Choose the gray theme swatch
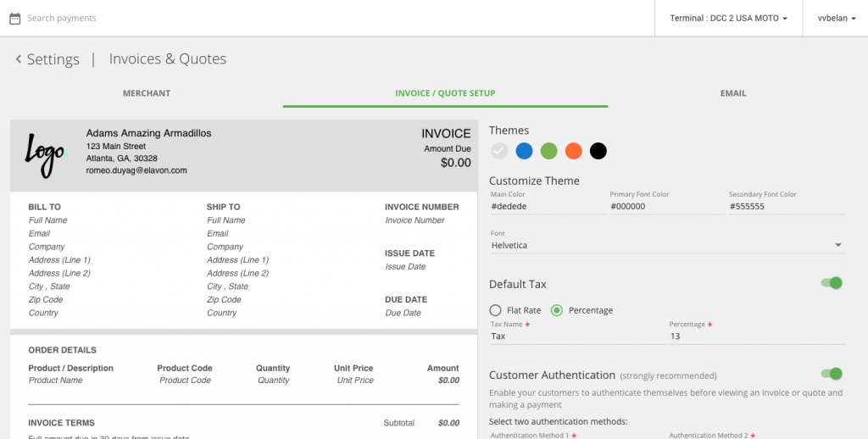 499,151
